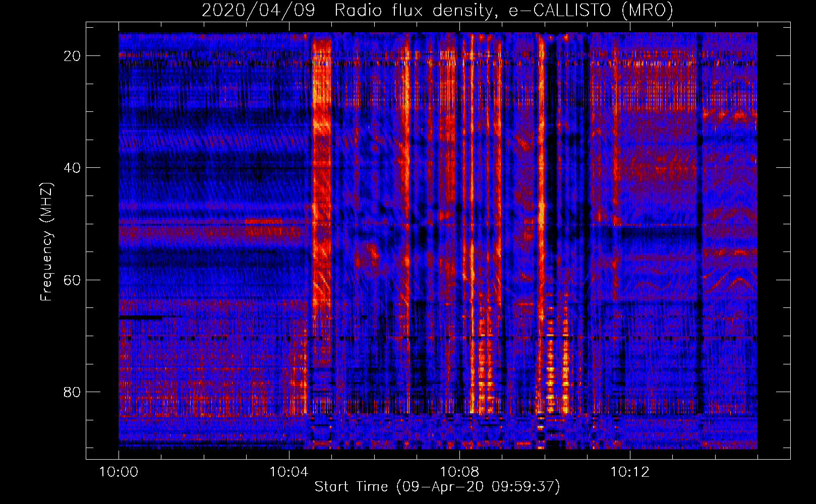Image resolution: width=816 pixels, height=504 pixels.
Task: Click the '80' frequency tick label
Action: (72, 392)
